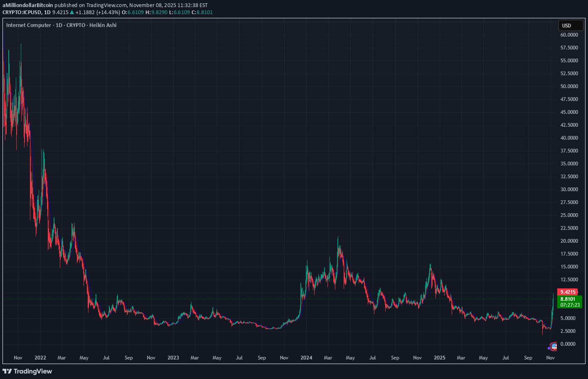Click the 20.0000 price scale label
The image size is (588, 379).
569,241
